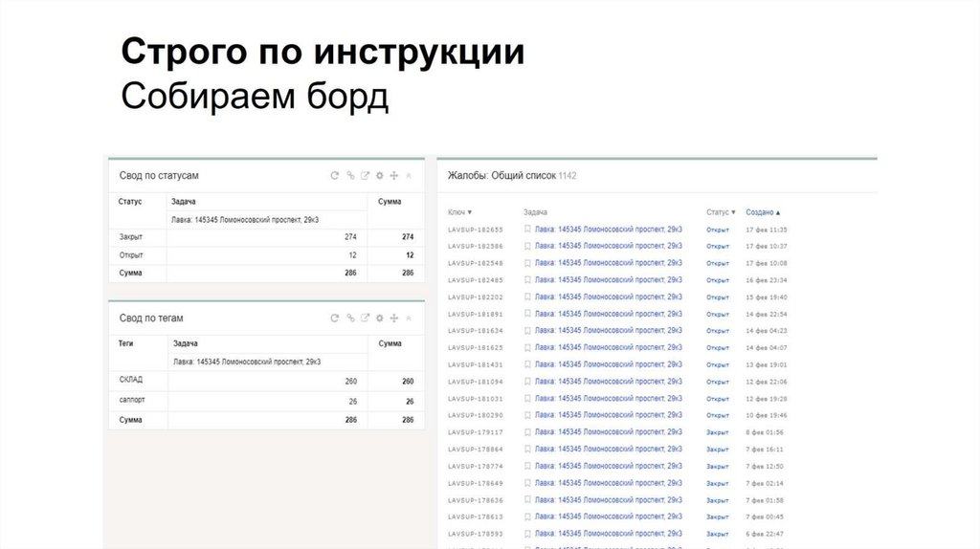Collapse the Свод по статусам widget

click(x=410, y=176)
